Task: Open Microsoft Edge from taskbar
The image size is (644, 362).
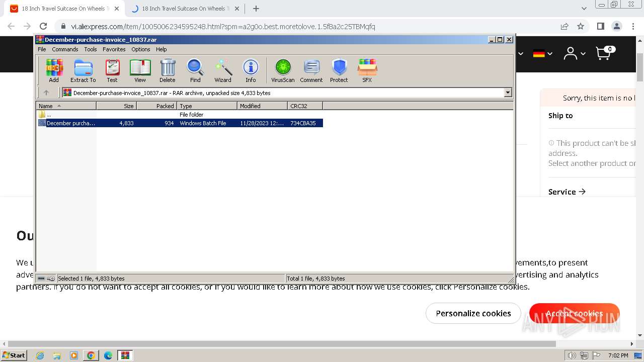Action: pyautogui.click(x=108, y=355)
